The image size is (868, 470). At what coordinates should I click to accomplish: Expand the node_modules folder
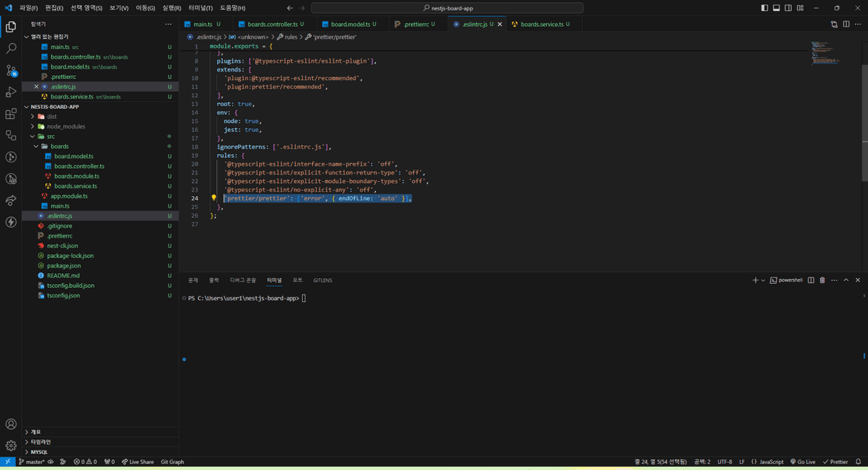33,126
